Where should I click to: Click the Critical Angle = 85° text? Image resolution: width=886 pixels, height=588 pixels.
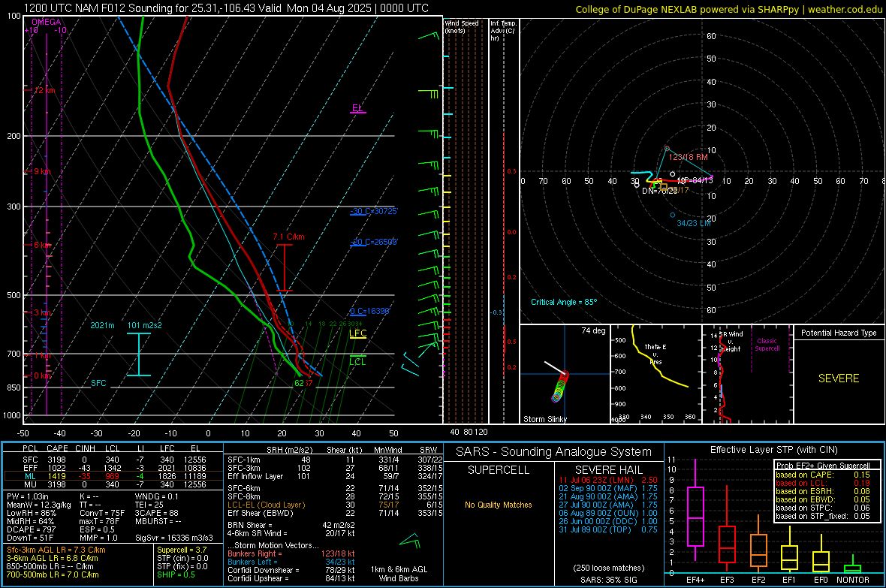[x=564, y=303]
